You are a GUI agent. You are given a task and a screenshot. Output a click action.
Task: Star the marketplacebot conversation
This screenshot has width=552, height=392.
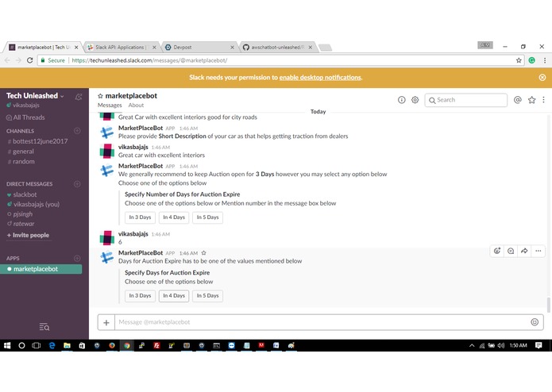click(100, 96)
